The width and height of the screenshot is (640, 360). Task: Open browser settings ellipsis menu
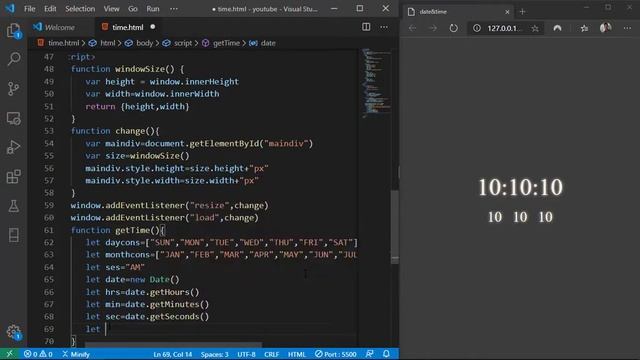pyautogui.click(x=627, y=28)
